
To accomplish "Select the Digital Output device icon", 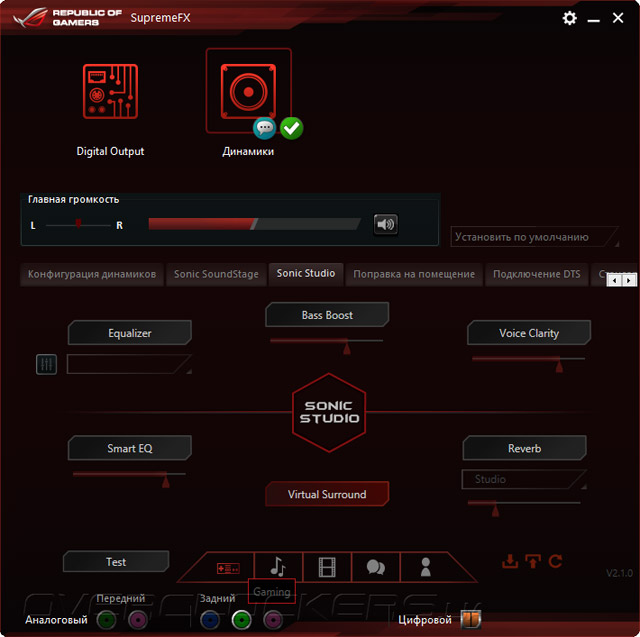I will click(110, 91).
